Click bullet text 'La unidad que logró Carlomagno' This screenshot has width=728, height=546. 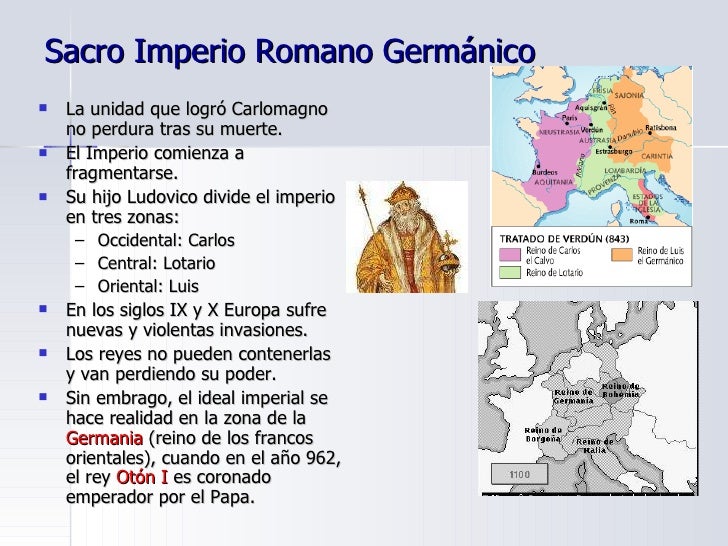[196, 109]
